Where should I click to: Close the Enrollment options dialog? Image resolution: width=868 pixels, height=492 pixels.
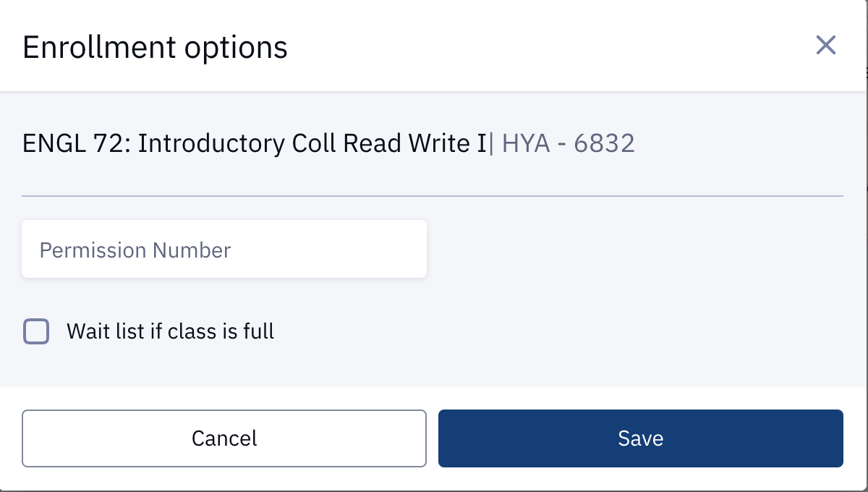coord(825,45)
